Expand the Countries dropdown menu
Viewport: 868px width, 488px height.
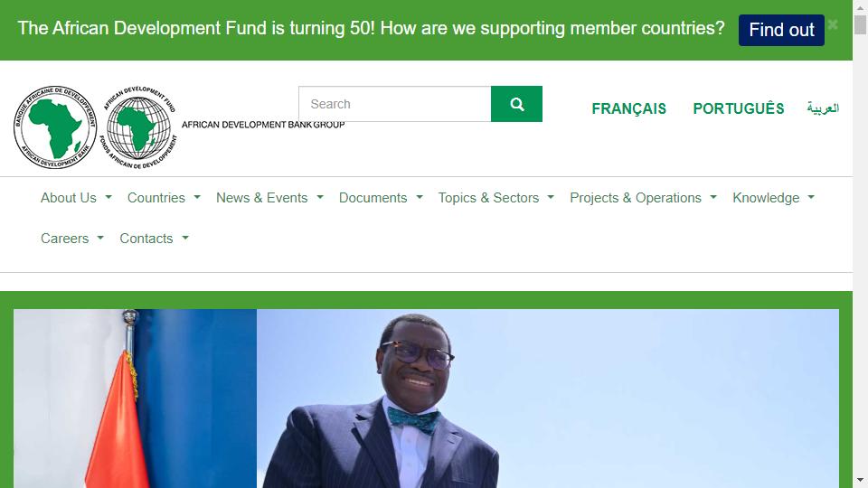164,198
